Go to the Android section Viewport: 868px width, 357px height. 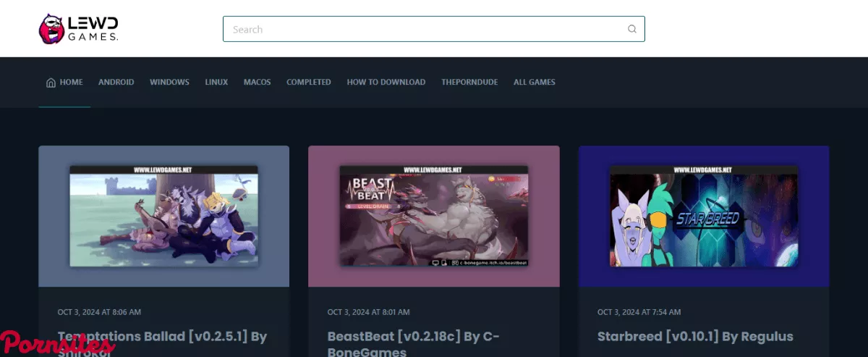tap(116, 83)
